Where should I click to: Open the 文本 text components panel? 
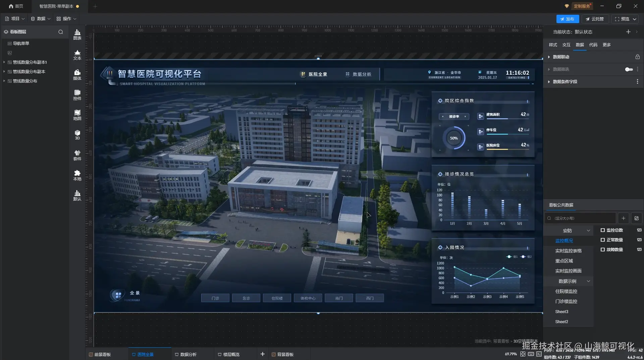coord(77,55)
